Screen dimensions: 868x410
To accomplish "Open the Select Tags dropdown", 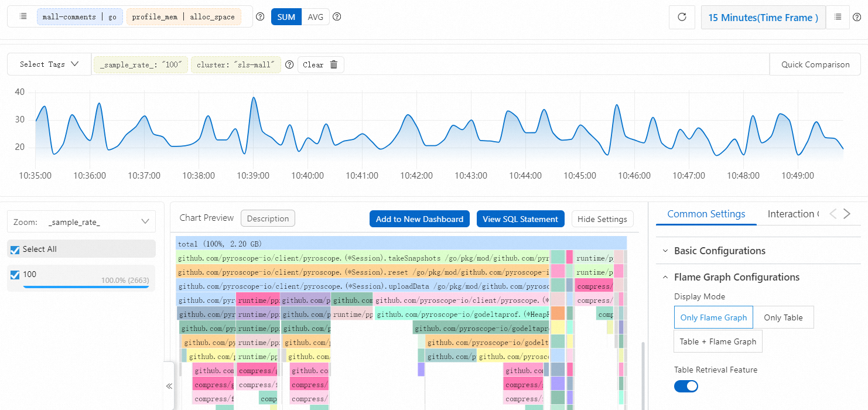I will tap(49, 64).
